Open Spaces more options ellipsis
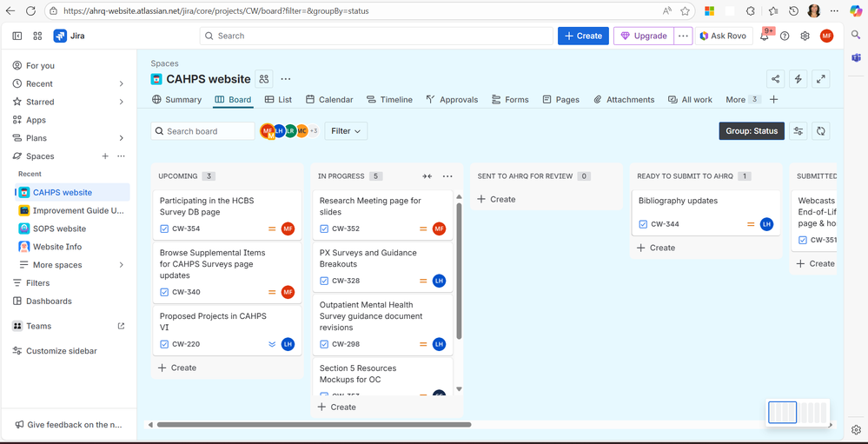The image size is (868, 444). pos(122,156)
